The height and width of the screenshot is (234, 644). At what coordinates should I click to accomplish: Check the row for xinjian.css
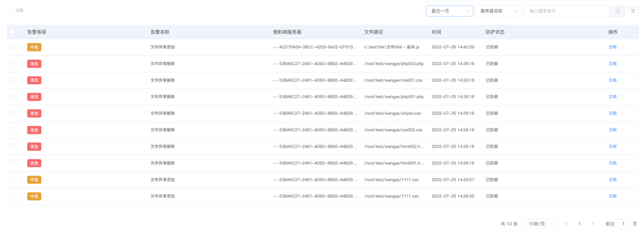tap(13, 113)
